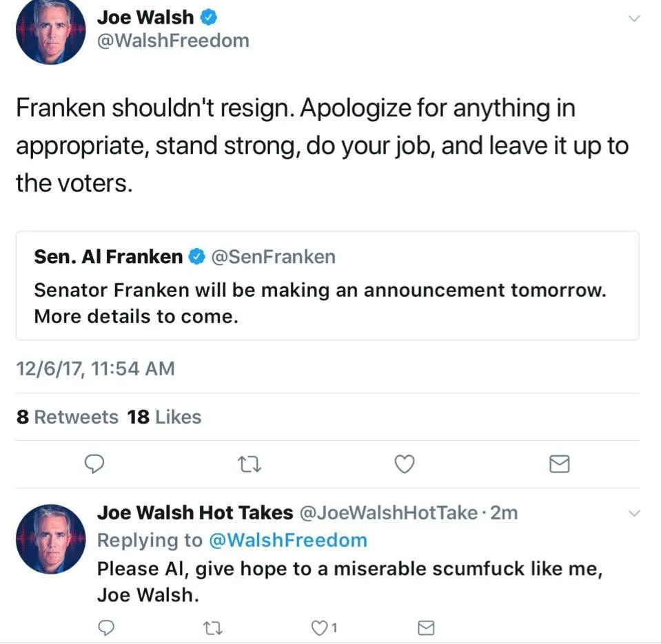This screenshot has height=644, width=661.
Task: Expand options chevron on Hot Takes reply
Action: click(x=635, y=513)
